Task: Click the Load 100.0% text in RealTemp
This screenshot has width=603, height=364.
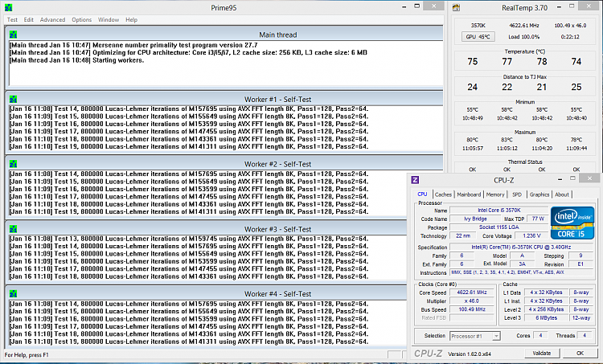Action: 523,37
